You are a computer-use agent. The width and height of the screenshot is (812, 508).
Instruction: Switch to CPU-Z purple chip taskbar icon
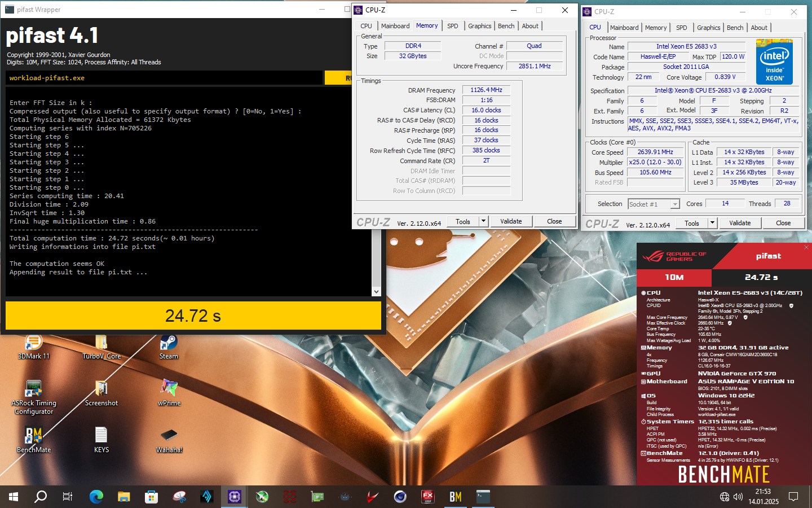pyautogui.click(x=235, y=497)
